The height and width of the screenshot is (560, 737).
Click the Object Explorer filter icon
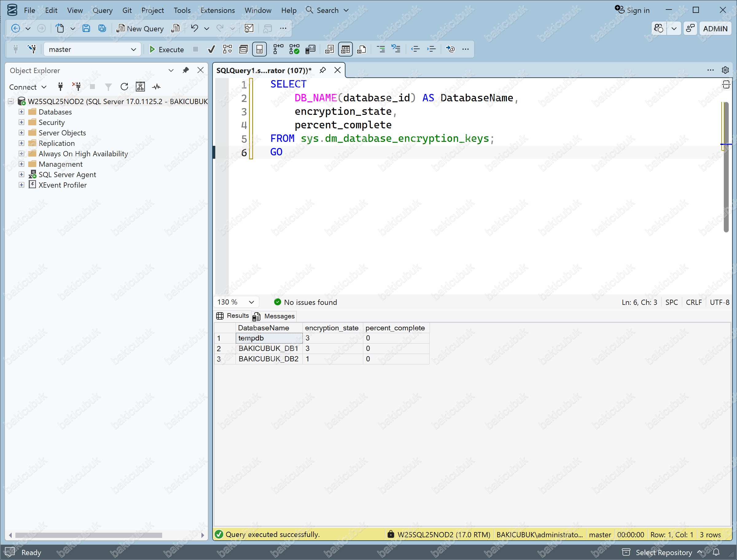[x=108, y=87]
